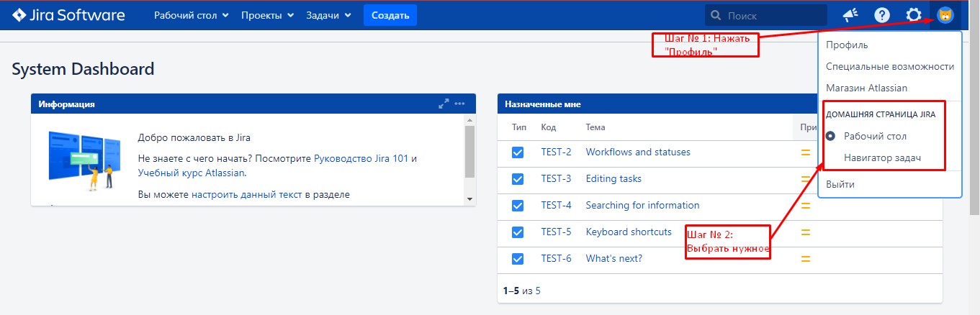Sort by the Тип column header
This screenshot has height=315, width=980.
(x=519, y=127)
